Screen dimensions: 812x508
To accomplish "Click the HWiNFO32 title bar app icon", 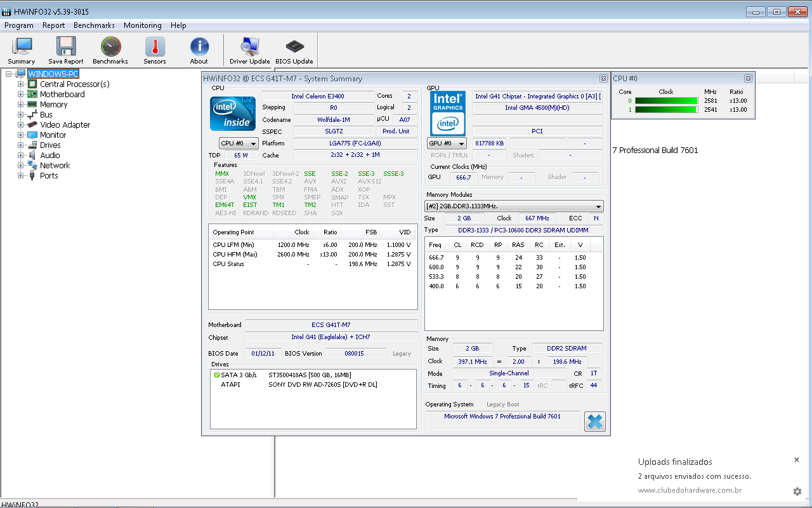I will 7,11.
